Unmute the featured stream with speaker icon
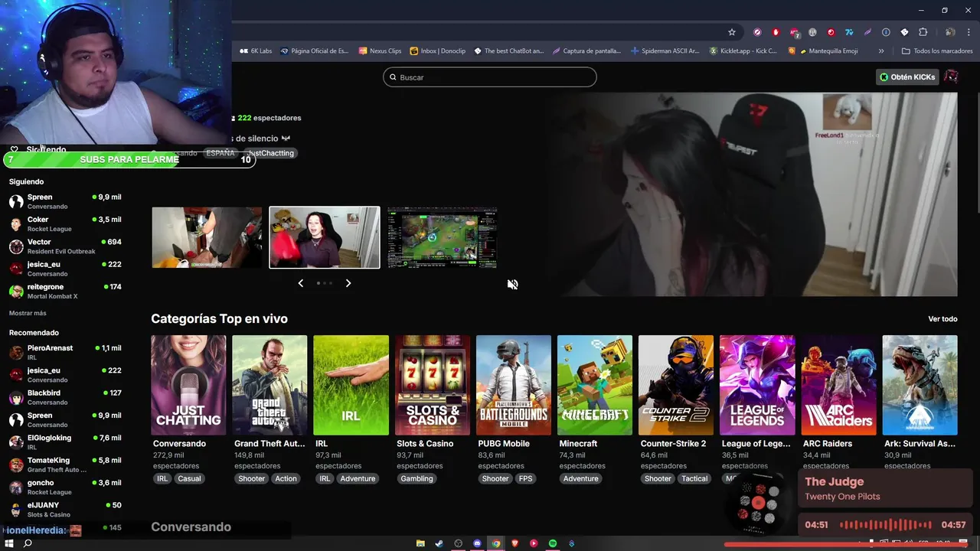 tap(512, 284)
